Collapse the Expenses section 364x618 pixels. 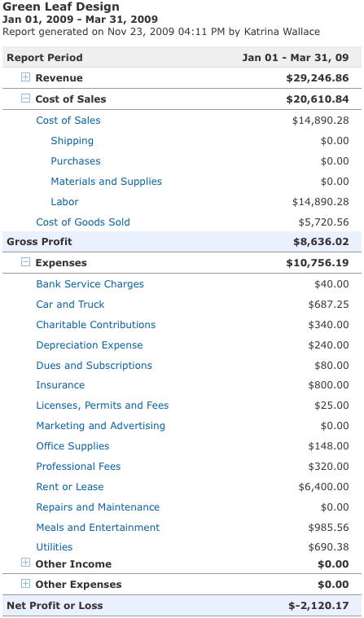[25, 261]
